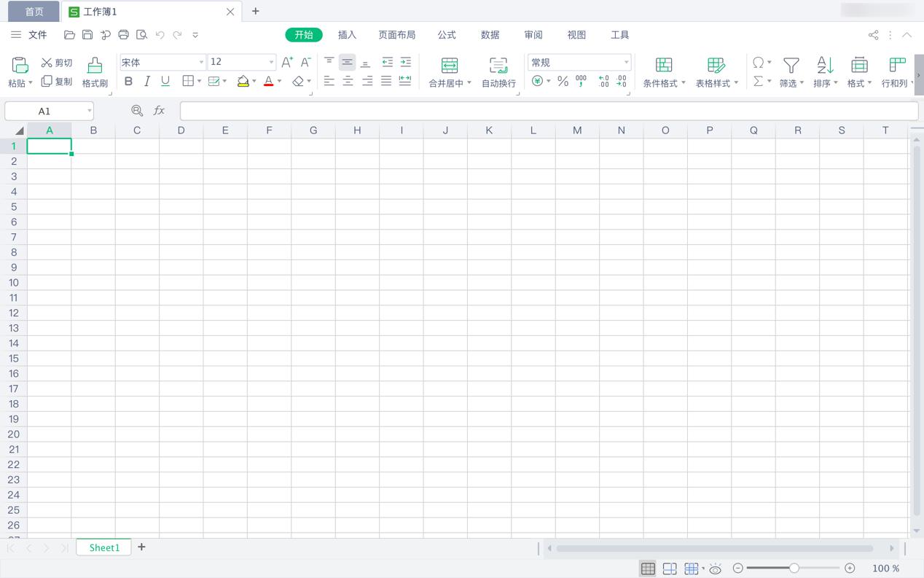Expand the Sum (Σ) dropdown arrow

point(769,82)
